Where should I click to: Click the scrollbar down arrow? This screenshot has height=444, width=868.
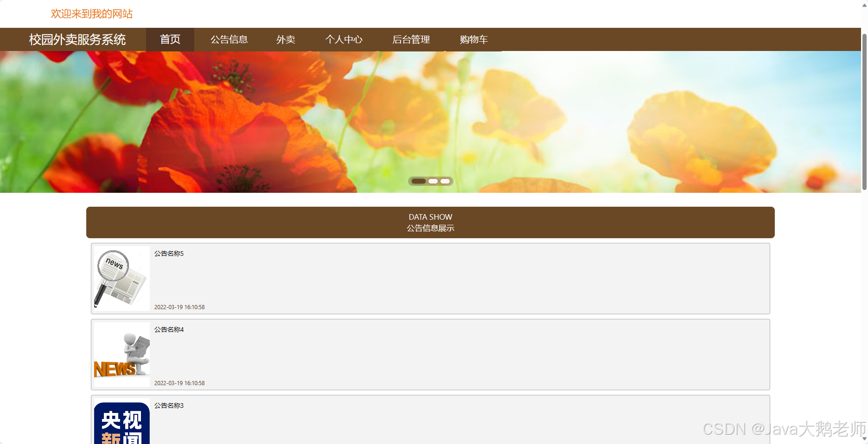coord(864,438)
